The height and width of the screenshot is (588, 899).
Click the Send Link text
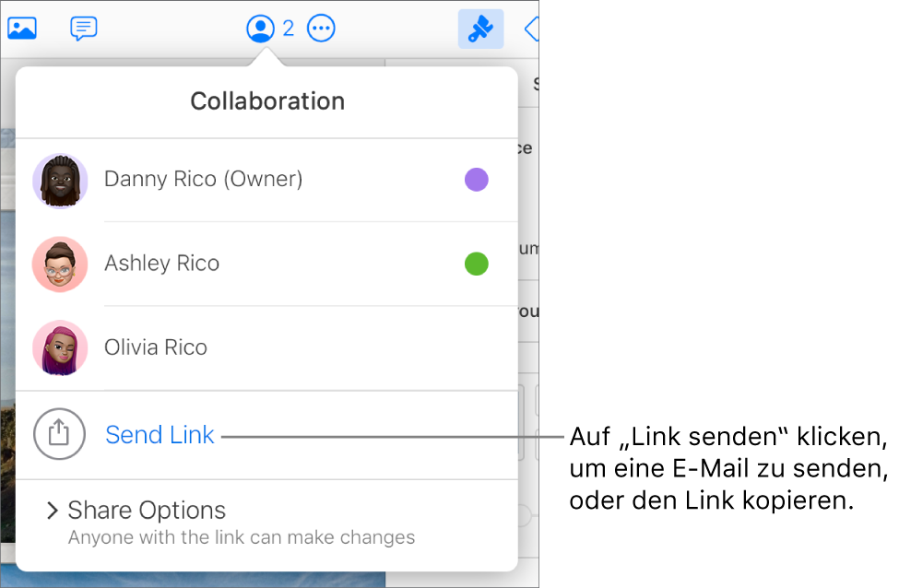click(x=160, y=434)
